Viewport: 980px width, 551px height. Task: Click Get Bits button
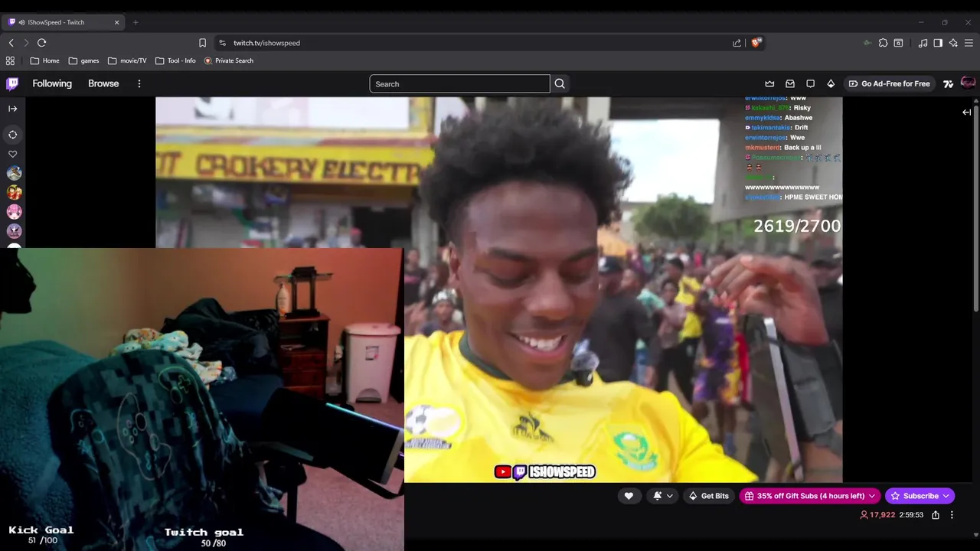point(708,496)
